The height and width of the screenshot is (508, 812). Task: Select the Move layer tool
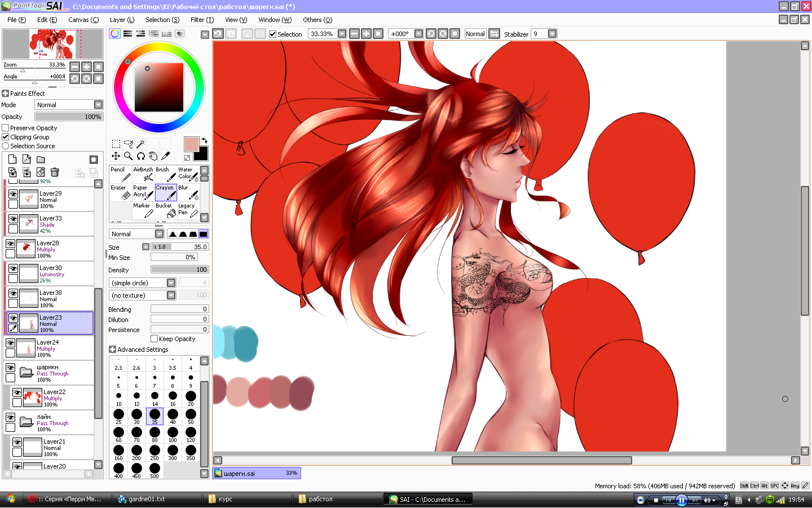click(116, 156)
